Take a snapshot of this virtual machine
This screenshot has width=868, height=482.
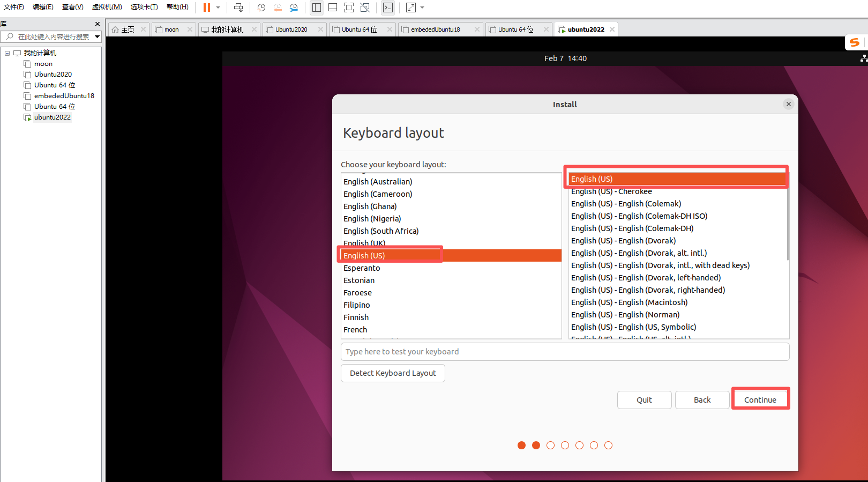tap(261, 8)
